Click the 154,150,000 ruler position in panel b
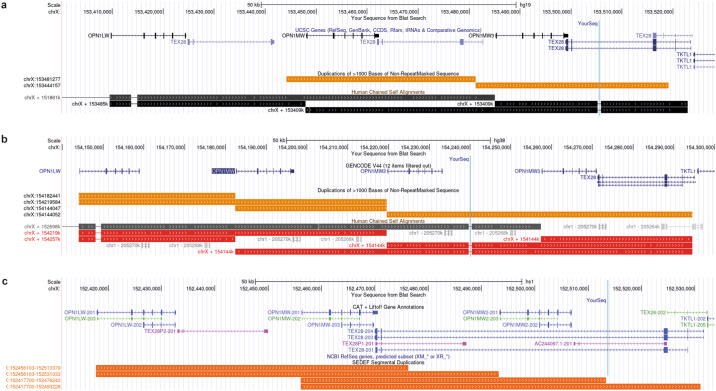The width and height of the screenshot is (716, 391). [90, 147]
